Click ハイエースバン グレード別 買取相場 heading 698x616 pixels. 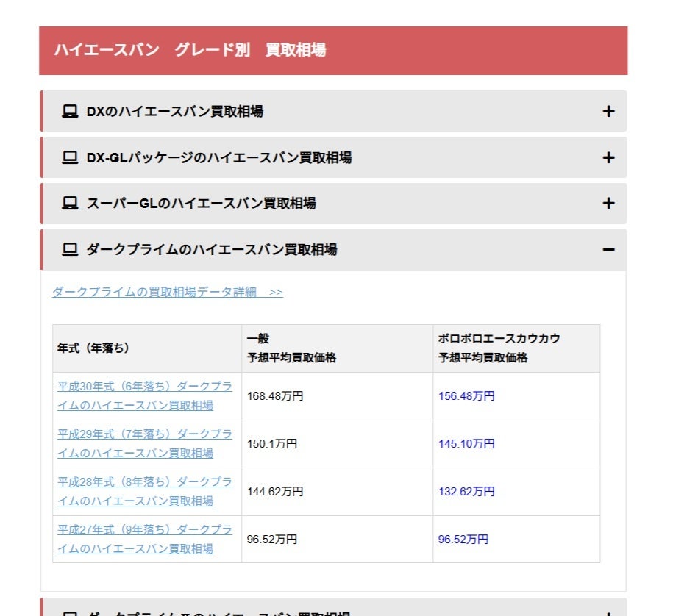[190, 50]
